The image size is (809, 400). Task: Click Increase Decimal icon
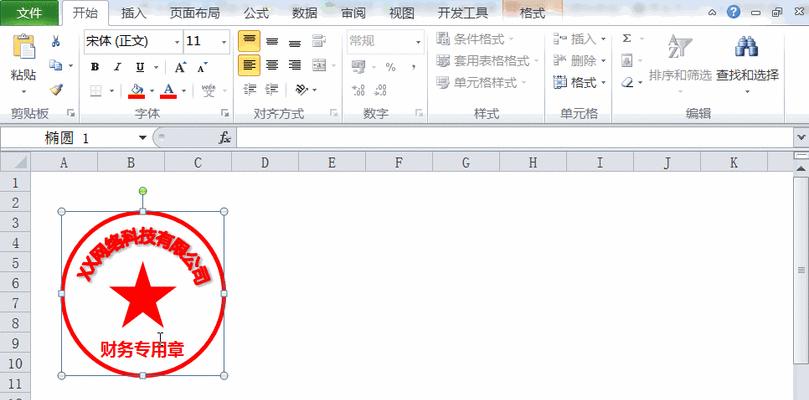pyautogui.click(x=358, y=91)
